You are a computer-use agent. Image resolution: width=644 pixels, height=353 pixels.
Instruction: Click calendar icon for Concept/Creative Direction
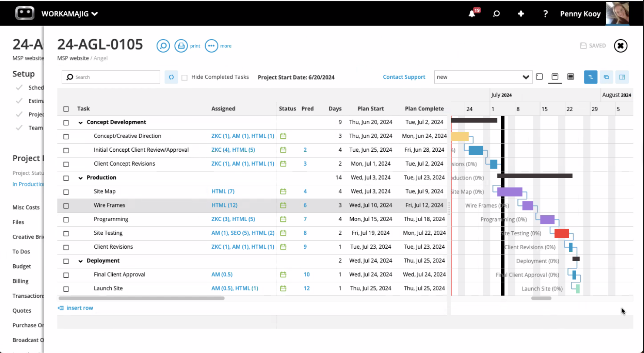(x=283, y=136)
